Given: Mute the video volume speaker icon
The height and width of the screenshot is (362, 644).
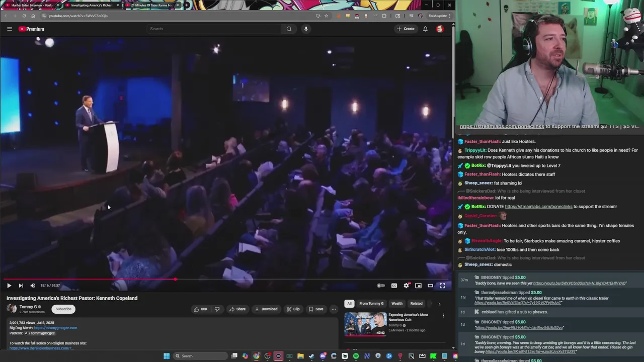Looking at the screenshot, I should coord(33,286).
